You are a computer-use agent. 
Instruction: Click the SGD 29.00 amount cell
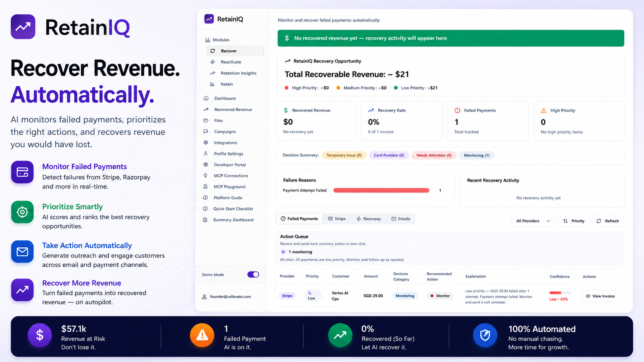coord(373,296)
